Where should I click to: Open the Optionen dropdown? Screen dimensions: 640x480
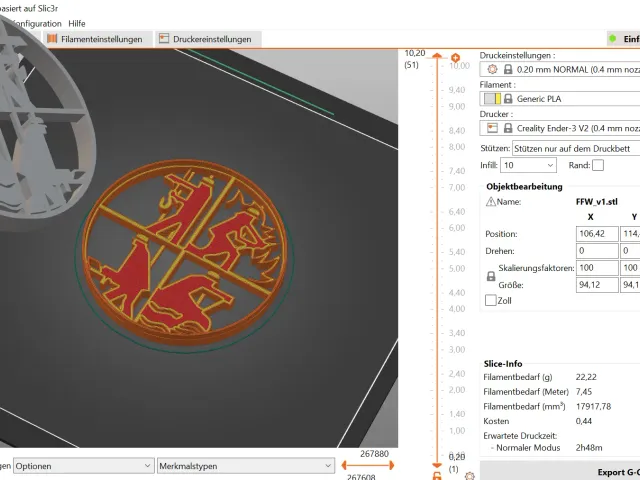(x=84, y=466)
